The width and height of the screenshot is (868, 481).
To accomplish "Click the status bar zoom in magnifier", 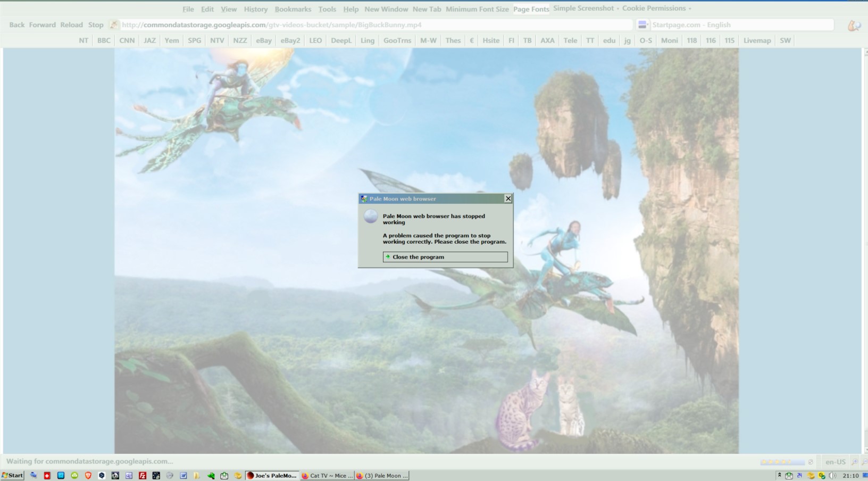I will point(855,462).
